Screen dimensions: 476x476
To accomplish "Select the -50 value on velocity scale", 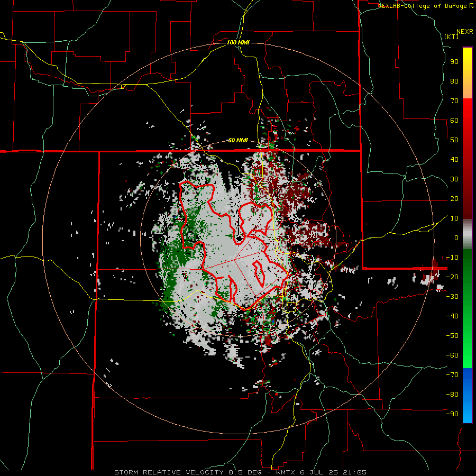I will click(452, 336).
